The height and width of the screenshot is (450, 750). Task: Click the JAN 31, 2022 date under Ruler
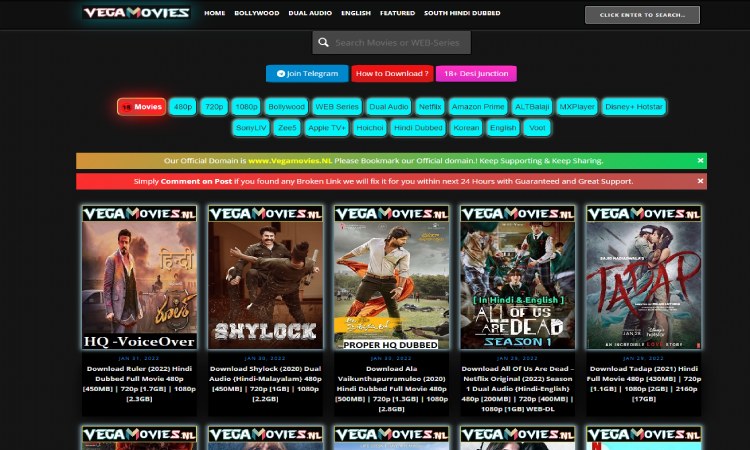click(139, 358)
